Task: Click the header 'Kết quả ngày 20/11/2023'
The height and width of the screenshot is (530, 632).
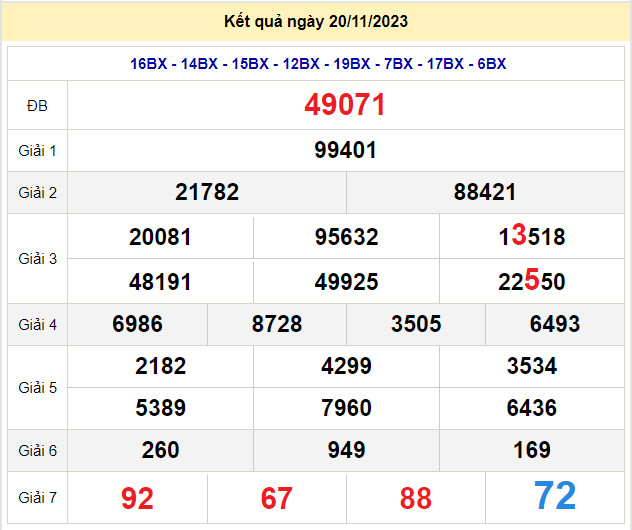Action: point(316,21)
